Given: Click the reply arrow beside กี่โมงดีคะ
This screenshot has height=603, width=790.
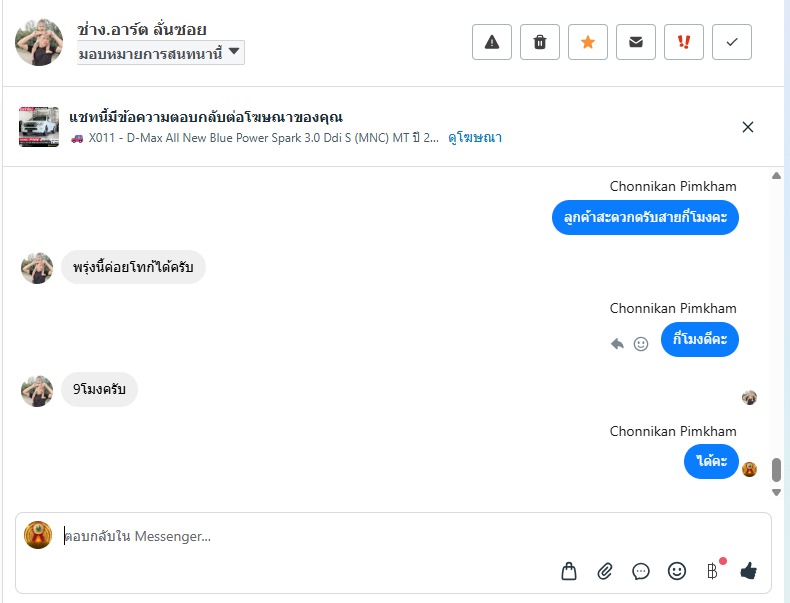Looking at the screenshot, I should click(617, 343).
